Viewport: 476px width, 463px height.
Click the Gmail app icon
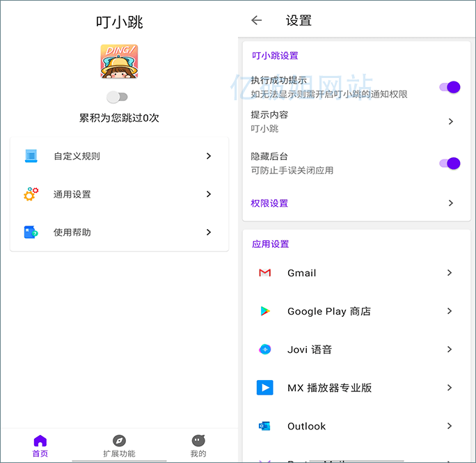click(264, 273)
